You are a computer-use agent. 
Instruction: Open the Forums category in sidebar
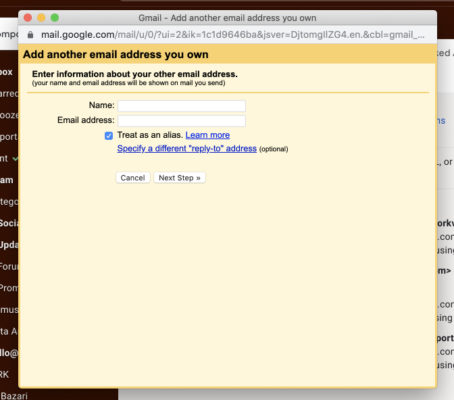click(9, 266)
